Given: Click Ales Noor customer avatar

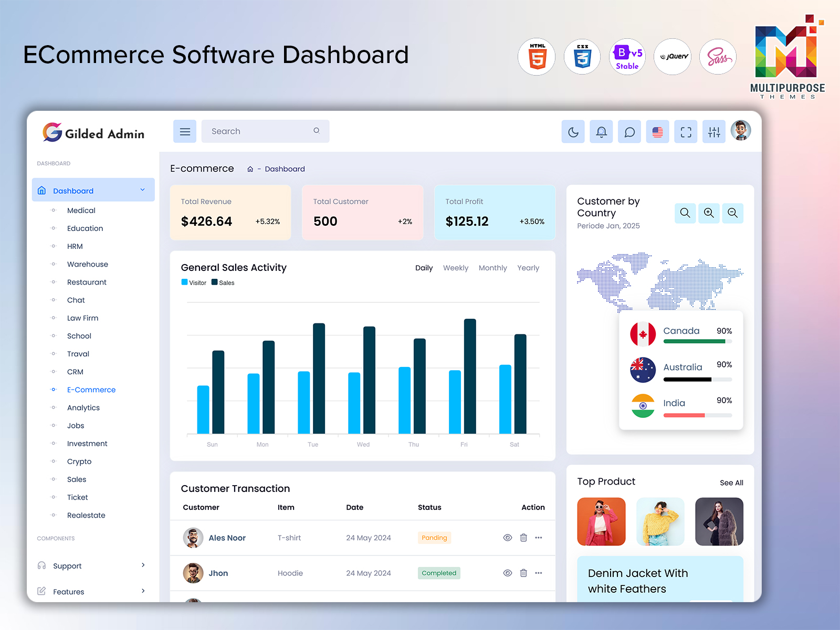Looking at the screenshot, I should [193, 538].
